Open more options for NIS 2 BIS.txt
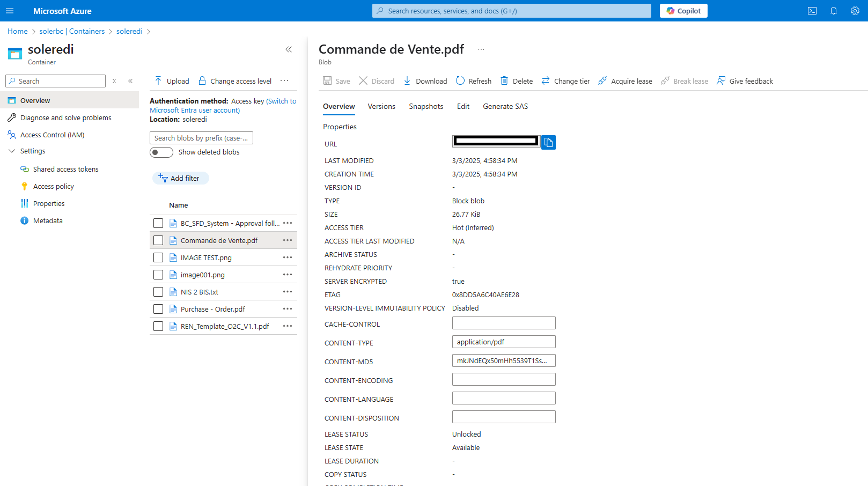This screenshot has width=868, height=486. 288,292
